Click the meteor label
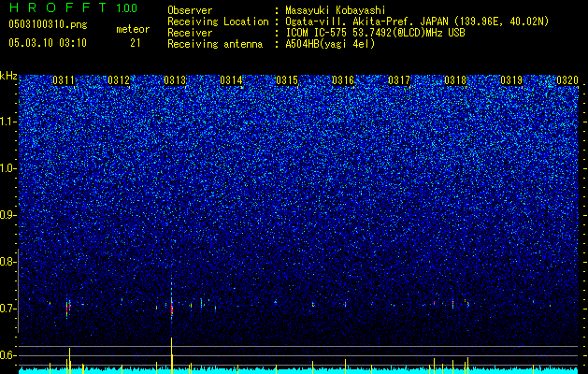Viewport: 588px width, 374px height. coord(133,29)
